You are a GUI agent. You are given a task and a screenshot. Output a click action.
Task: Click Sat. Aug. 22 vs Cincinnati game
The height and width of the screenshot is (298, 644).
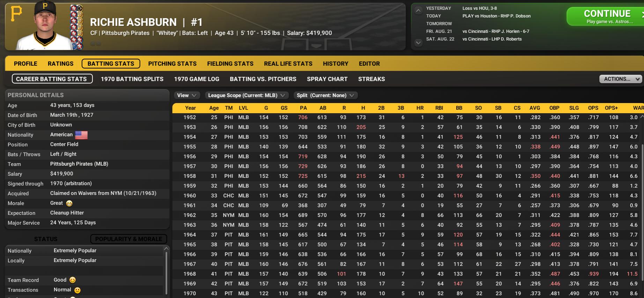click(x=492, y=39)
